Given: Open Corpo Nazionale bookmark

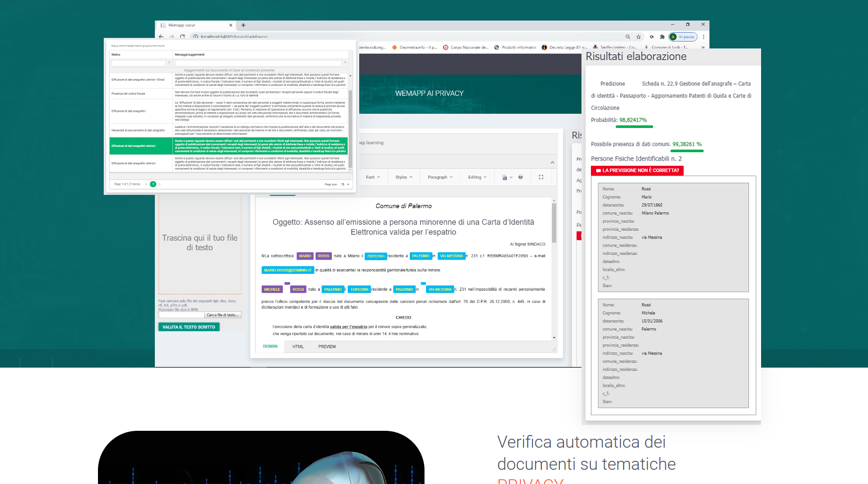Looking at the screenshot, I should tap(466, 47).
